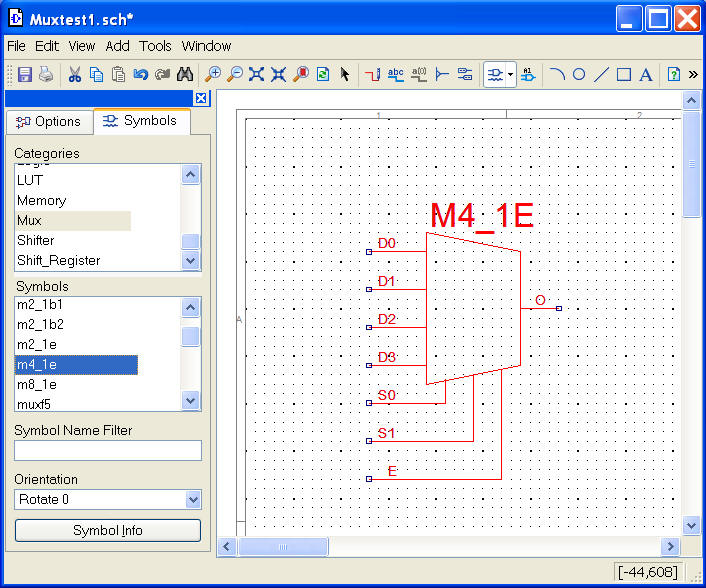Screen dimensions: 706x588
Task: Select m8_1e symbol
Action: [36, 384]
